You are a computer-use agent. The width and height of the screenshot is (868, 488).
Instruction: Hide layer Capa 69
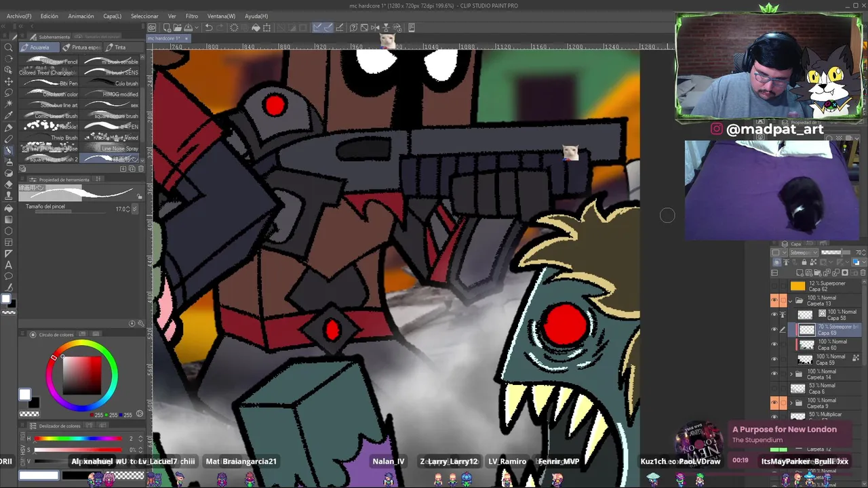tap(774, 329)
